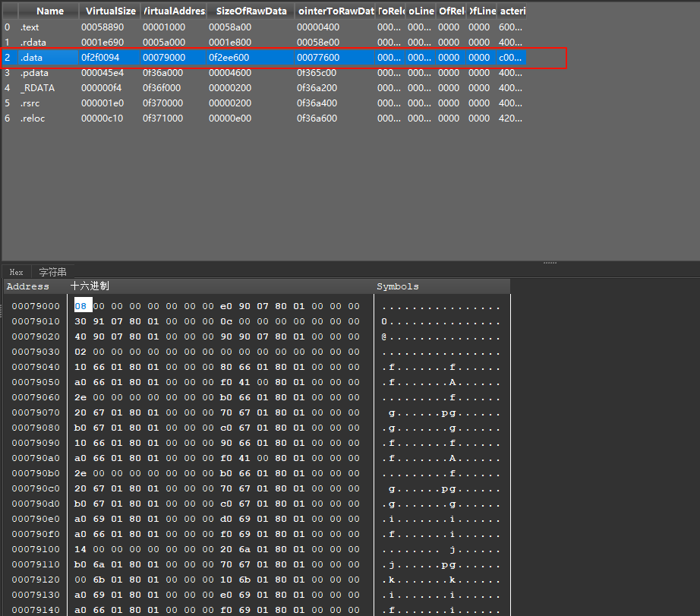Select the 02 byte at address 00079030

(80, 352)
